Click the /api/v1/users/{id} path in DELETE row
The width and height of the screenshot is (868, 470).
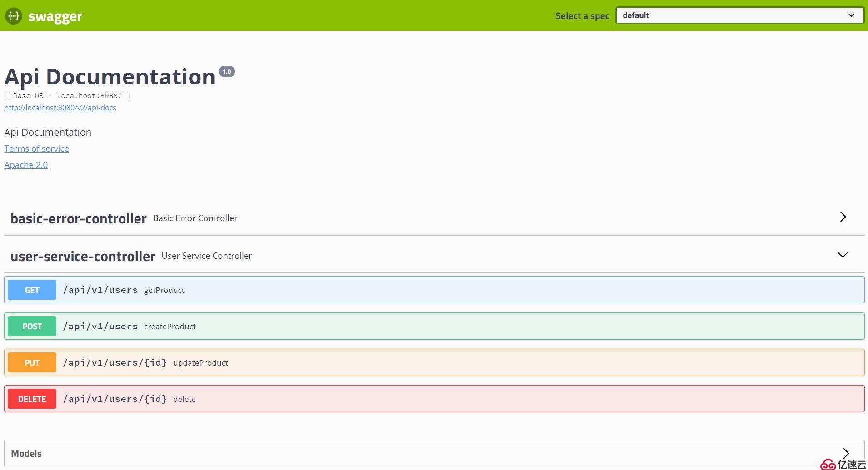115,399
